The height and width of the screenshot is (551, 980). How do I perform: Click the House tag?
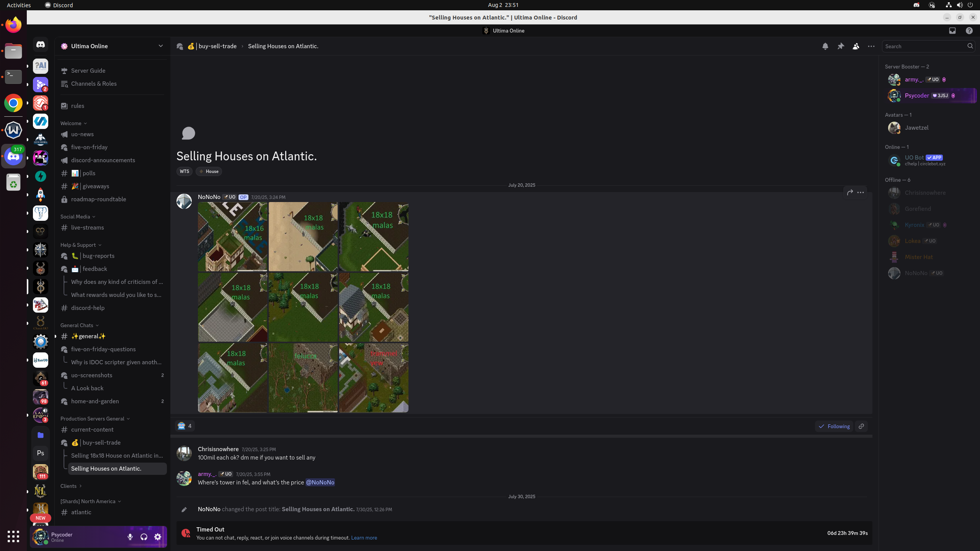(209, 171)
